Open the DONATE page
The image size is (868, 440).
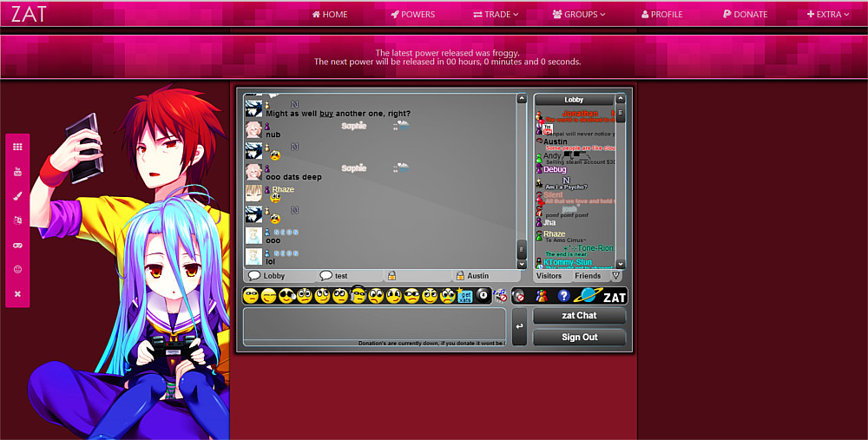click(745, 15)
